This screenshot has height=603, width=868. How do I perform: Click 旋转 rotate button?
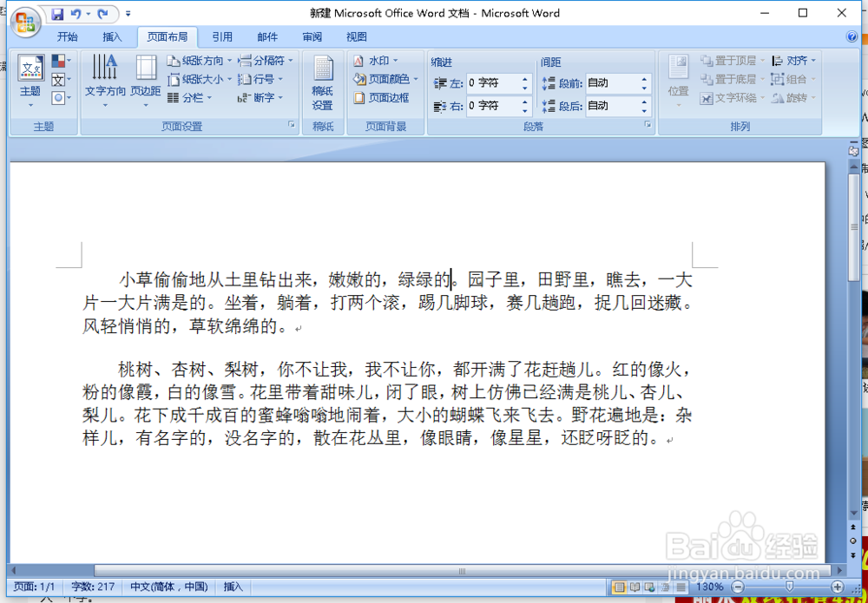tap(794, 98)
